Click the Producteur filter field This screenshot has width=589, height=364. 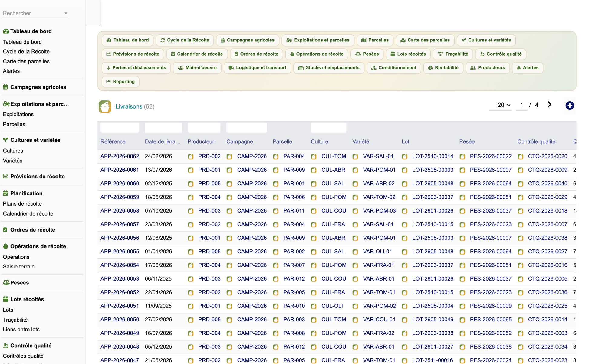tap(204, 128)
